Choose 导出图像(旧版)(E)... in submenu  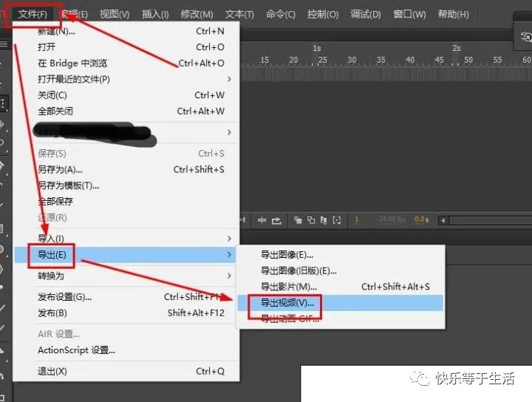click(341, 270)
